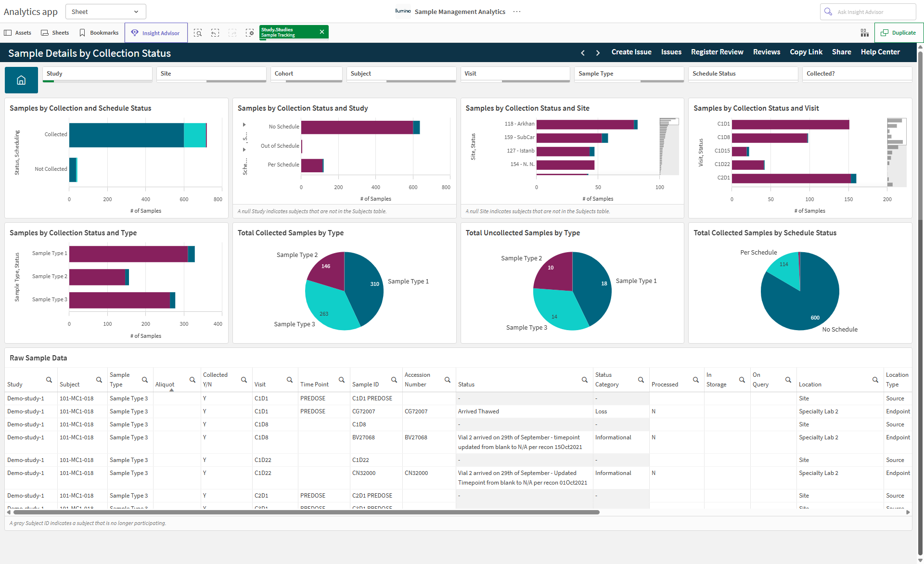Open the Bookmarks panel

(x=99, y=33)
